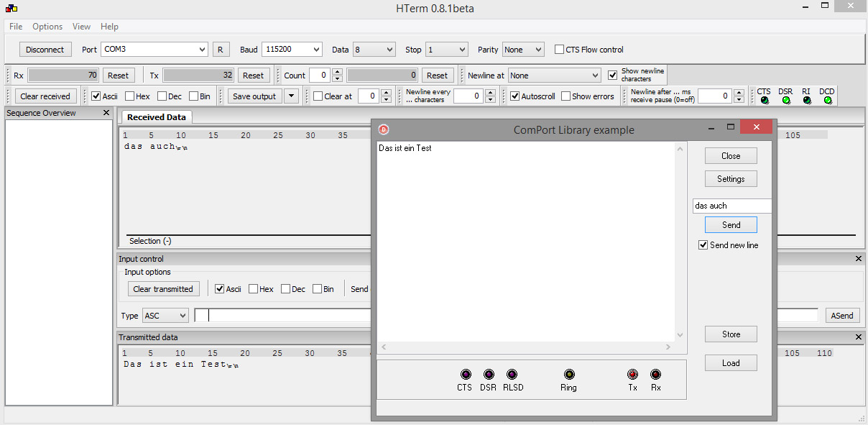Toggle the received data Ascii checkbox

[x=96, y=96]
